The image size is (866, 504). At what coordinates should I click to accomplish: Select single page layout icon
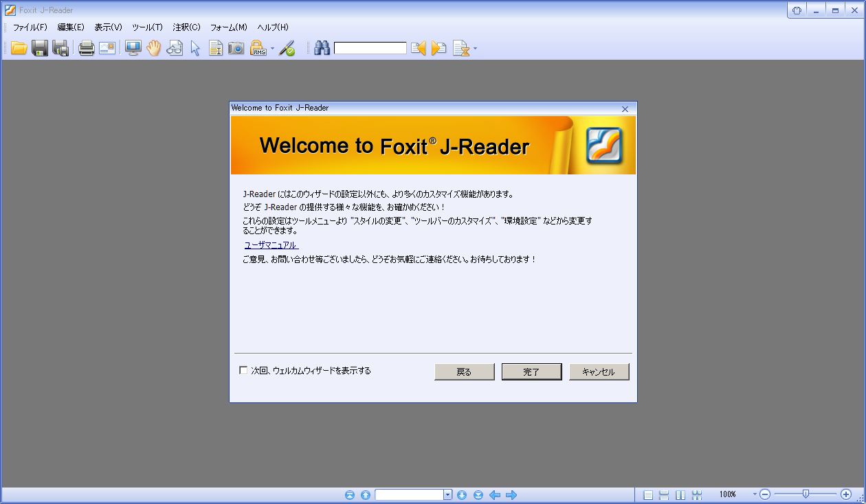(x=647, y=494)
